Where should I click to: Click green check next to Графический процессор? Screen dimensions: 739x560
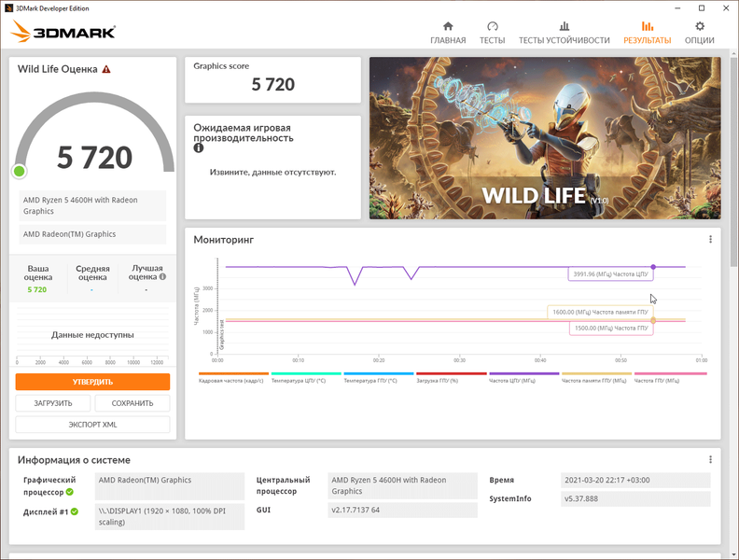pyautogui.click(x=70, y=492)
